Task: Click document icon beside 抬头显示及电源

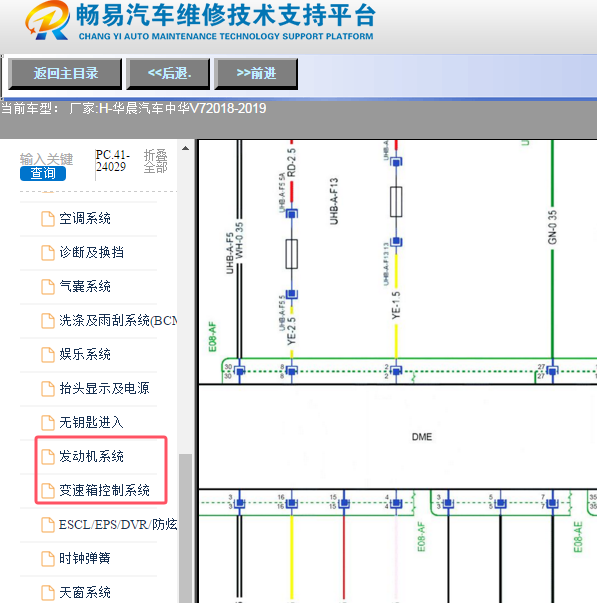Action: (48, 388)
